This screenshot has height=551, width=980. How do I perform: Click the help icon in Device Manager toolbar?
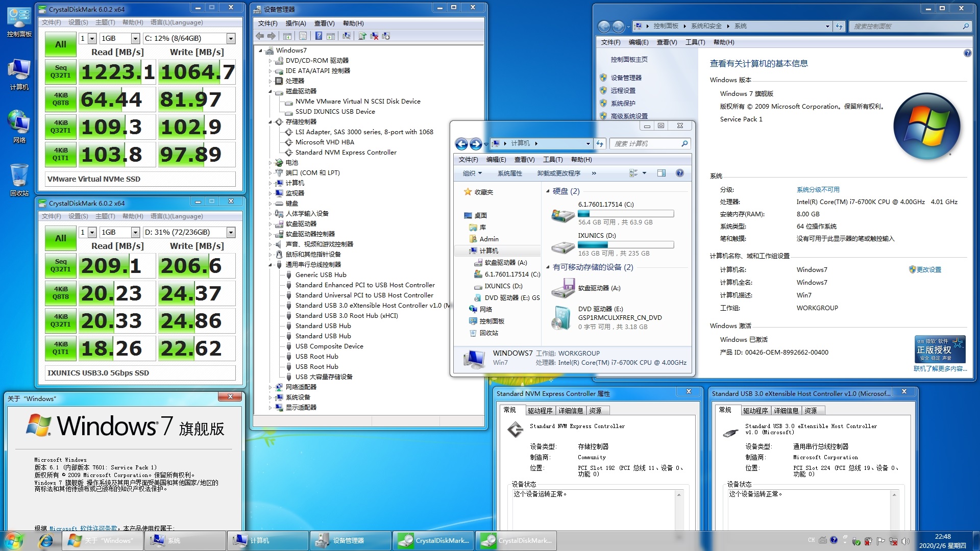(318, 36)
